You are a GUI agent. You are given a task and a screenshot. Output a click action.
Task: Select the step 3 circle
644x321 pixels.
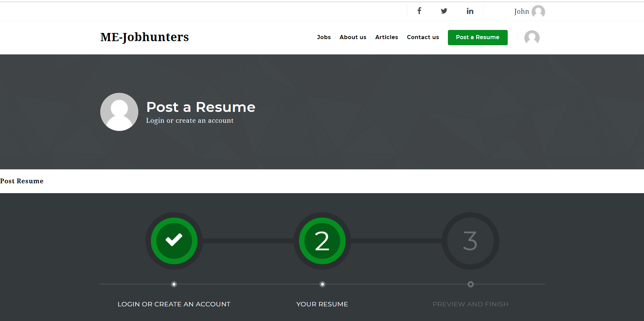point(470,241)
